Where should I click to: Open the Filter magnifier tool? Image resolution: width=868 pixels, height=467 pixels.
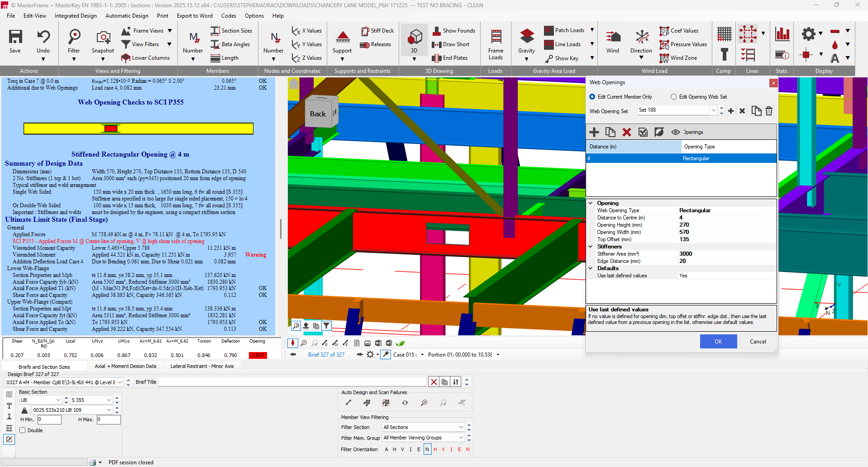tap(74, 36)
